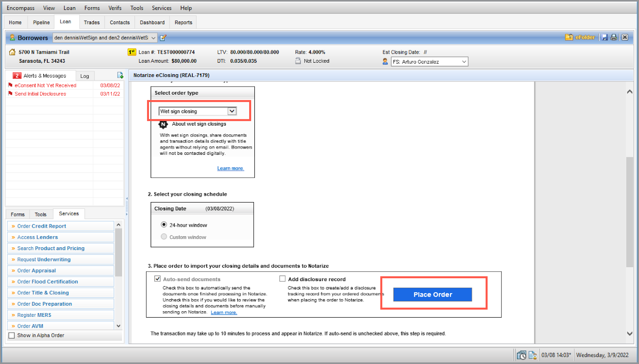Click the Not Locked rate lock icon
Screen dimensions: 639x364
pyautogui.click(x=298, y=61)
